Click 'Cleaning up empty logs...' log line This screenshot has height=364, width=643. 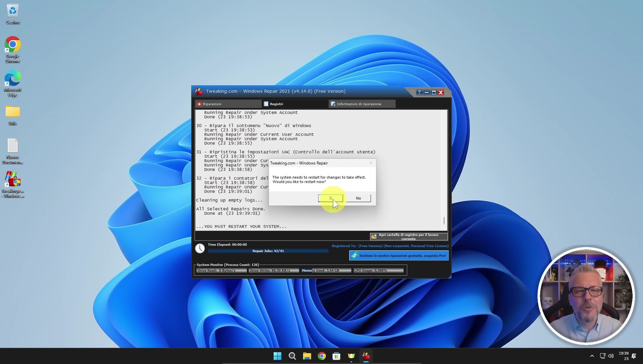[x=229, y=200]
